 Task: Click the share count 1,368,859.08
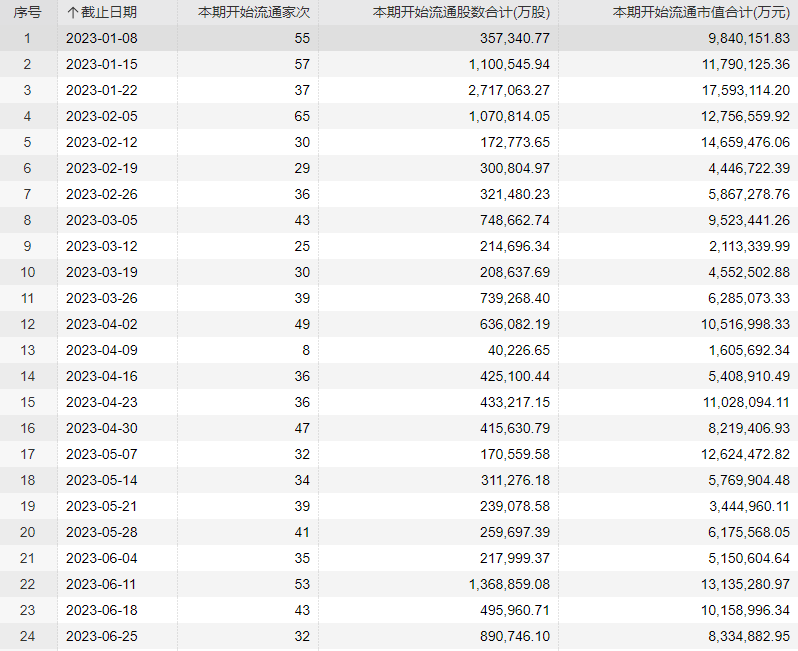(509, 584)
